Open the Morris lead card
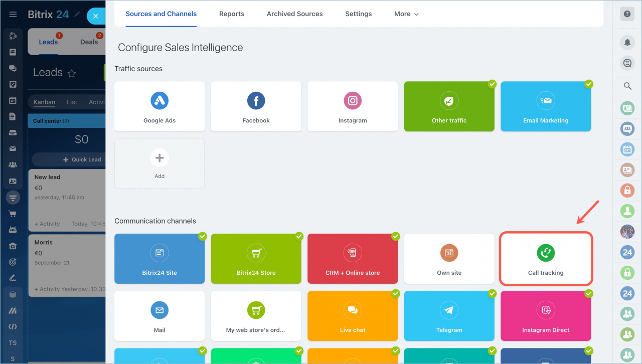642x364 pixels. 67,265
